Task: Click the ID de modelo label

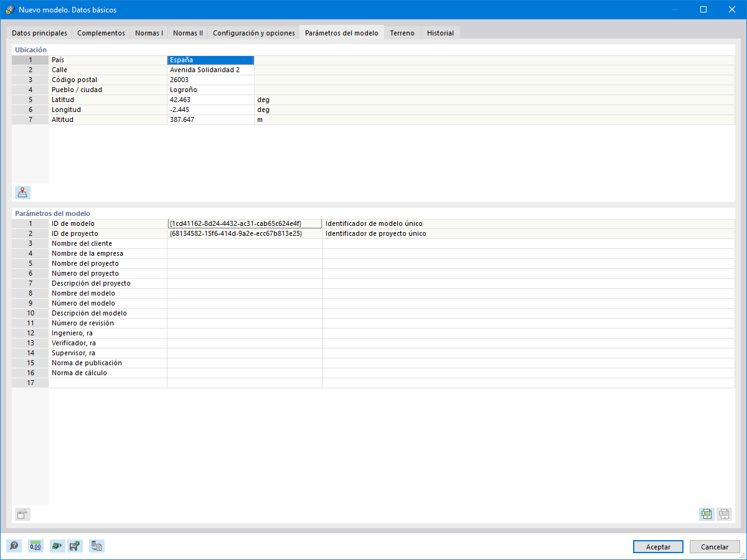Action: (x=73, y=223)
